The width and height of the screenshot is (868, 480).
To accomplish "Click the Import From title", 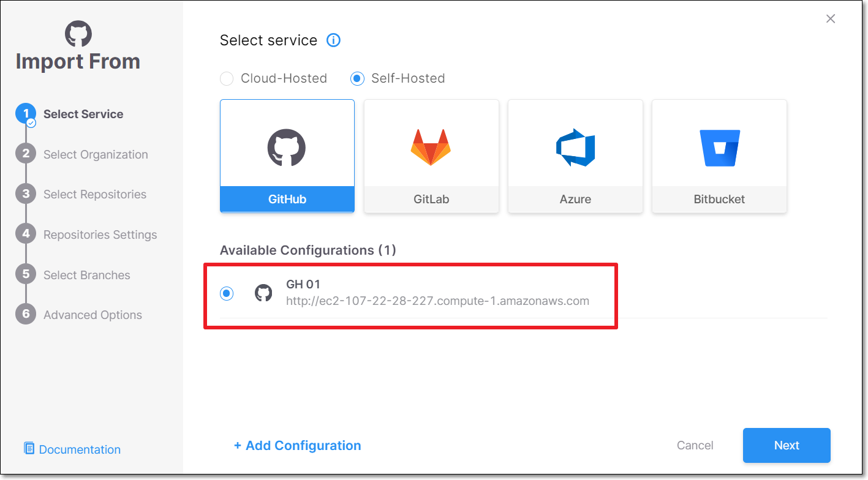I will coord(78,61).
